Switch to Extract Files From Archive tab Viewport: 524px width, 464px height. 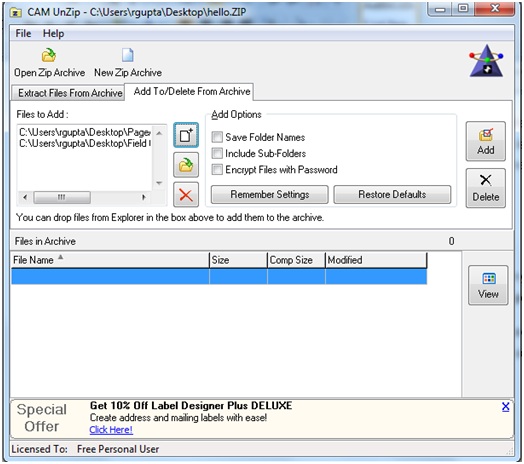(68, 93)
